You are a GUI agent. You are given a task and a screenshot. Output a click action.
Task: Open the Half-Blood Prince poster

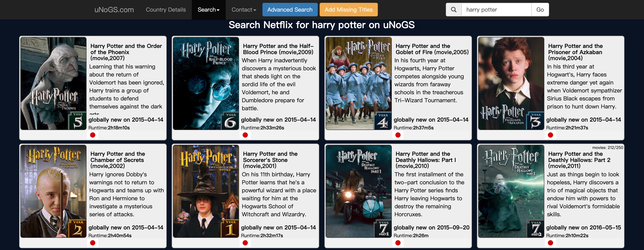pyautogui.click(x=206, y=83)
